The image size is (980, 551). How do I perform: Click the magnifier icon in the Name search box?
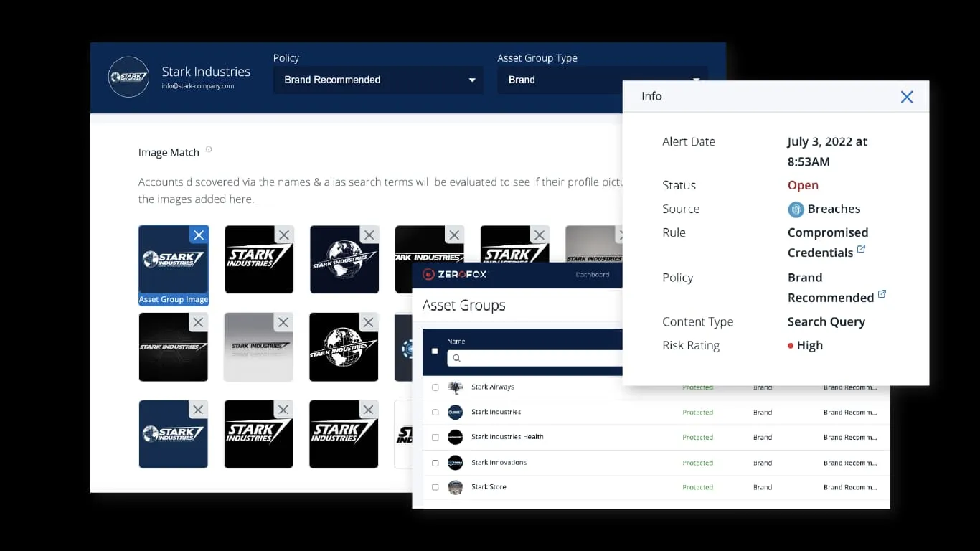(456, 357)
